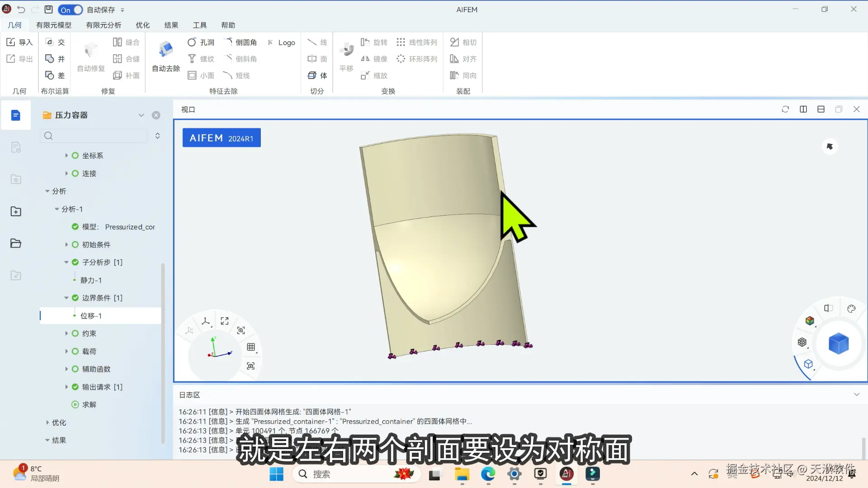Open Microsoft Edge from the taskbar
The height and width of the screenshot is (488, 868).
click(488, 474)
